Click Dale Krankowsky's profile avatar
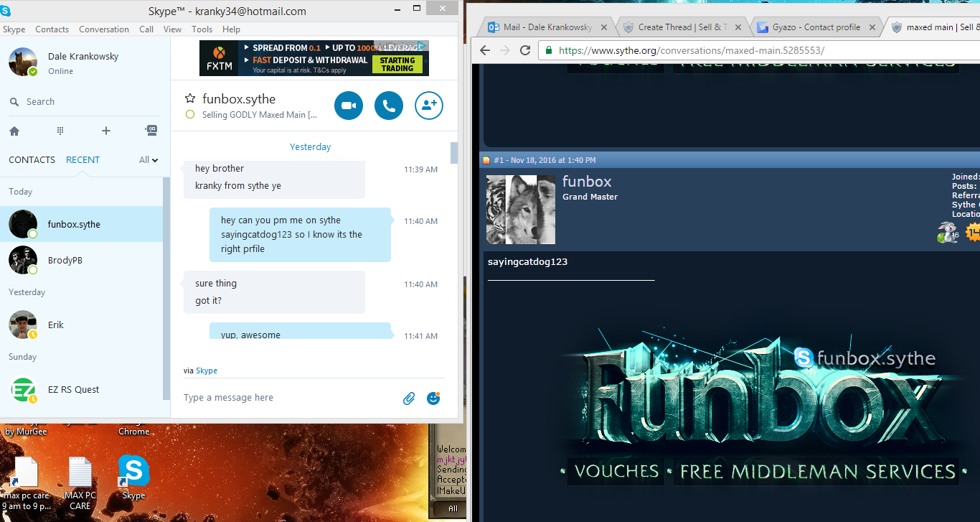 point(23,62)
